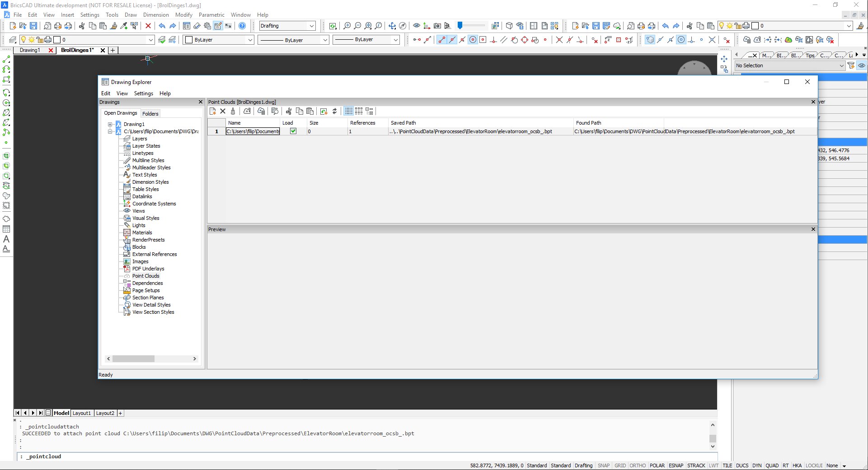Switch to Tree view in Drawing Explorer
Viewport: 868px width, 470px height.
[x=370, y=111]
